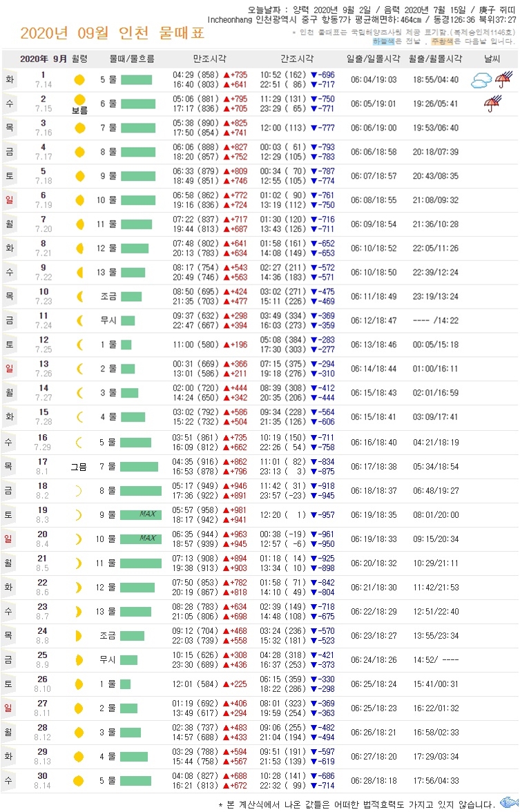Click the high tide time 11:00 (580)

(195, 345)
